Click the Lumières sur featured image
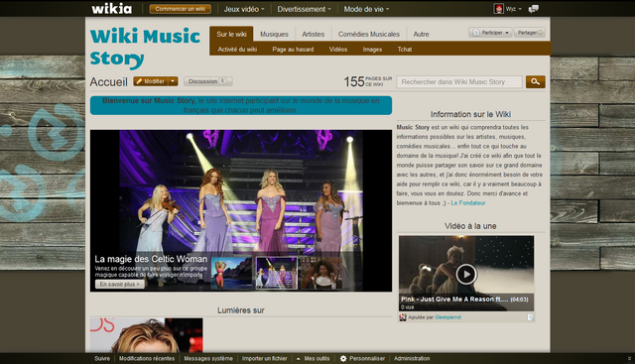This screenshot has width=635, height=364. click(146, 335)
